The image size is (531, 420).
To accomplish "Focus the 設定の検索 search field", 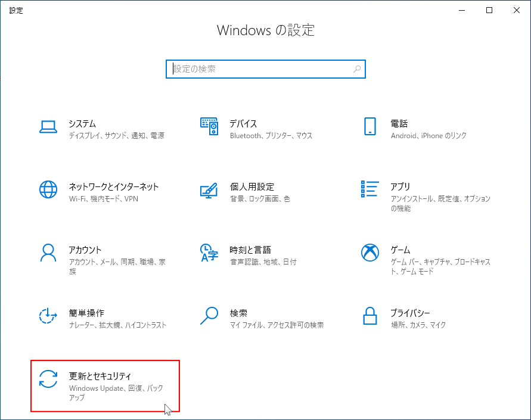I will (x=266, y=69).
